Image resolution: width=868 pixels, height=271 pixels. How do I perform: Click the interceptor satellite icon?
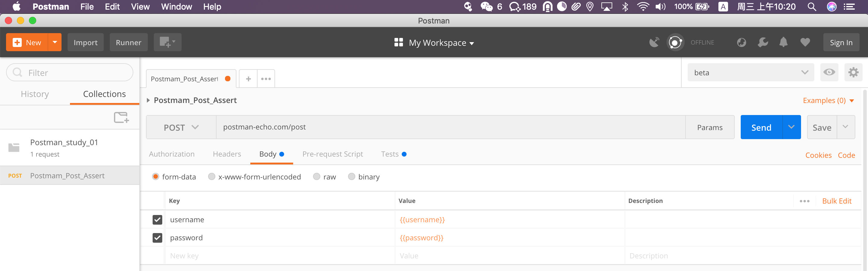click(x=654, y=42)
